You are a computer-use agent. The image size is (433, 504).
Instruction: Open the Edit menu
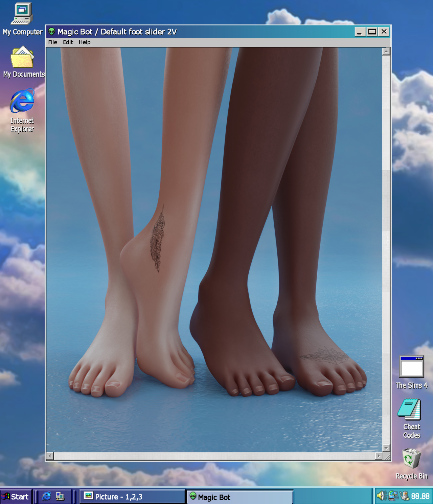click(x=68, y=42)
